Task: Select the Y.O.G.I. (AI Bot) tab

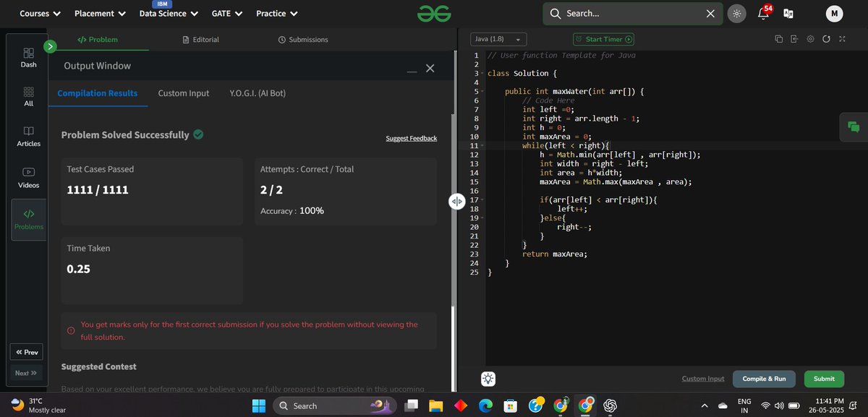Action: tap(258, 93)
